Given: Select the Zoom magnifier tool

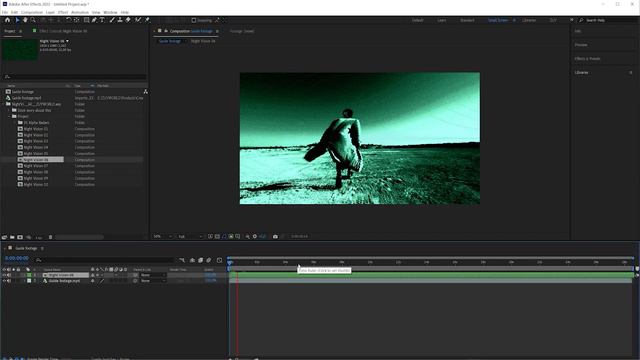Looking at the screenshot, I should 33,20.
